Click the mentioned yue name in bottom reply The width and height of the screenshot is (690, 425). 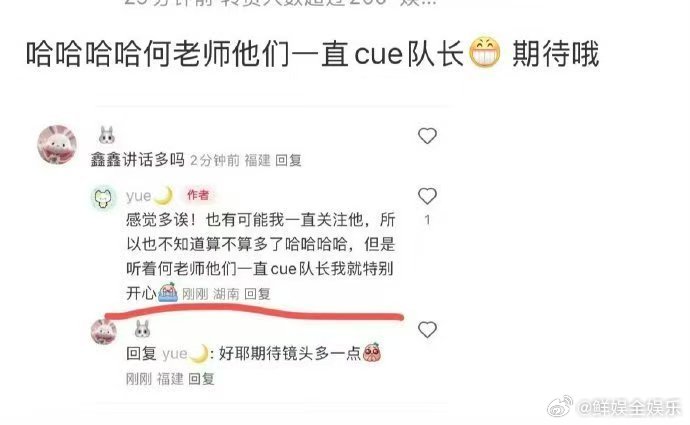point(175,354)
